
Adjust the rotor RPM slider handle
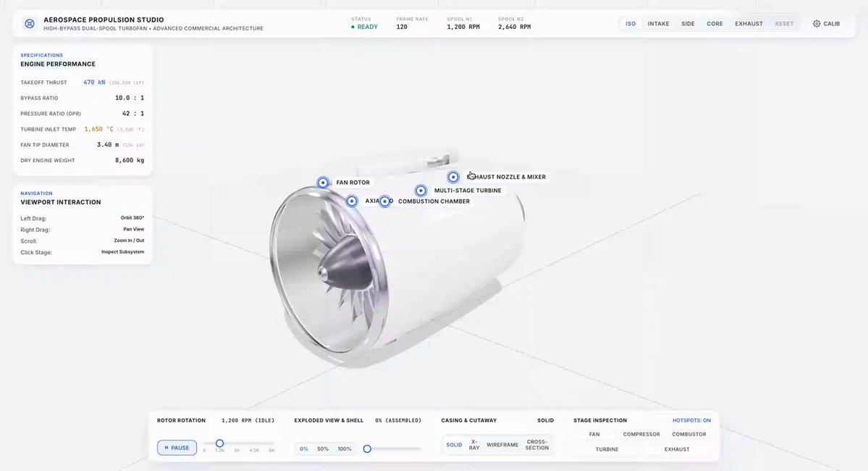click(x=220, y=443)
